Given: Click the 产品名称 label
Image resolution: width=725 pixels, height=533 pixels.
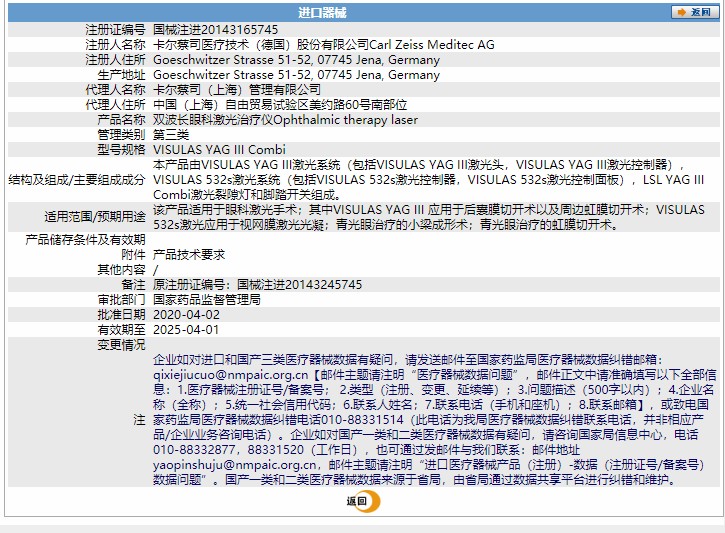Looking at the screenshot, I should coord(121,120).
